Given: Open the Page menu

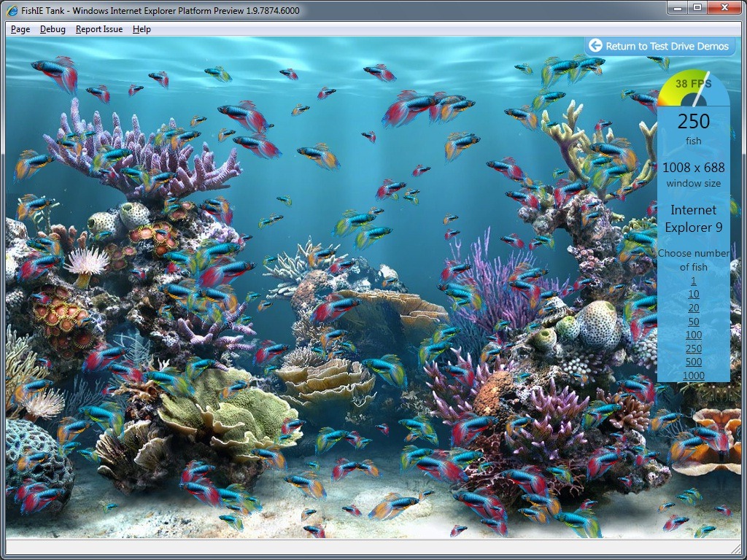Looking at the screenshot, I should pyautogui.click(x=20, y=29).
